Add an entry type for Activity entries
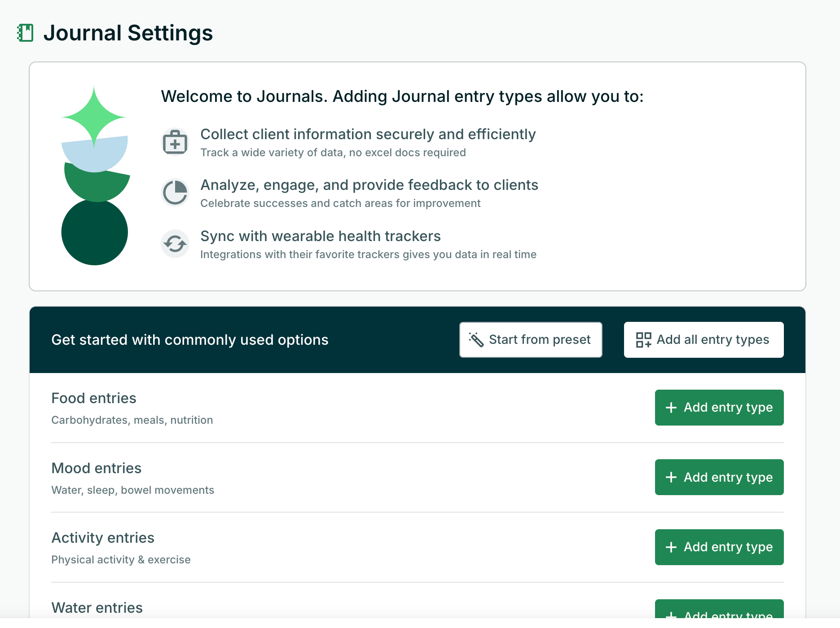840x628 pixels. 719,547
